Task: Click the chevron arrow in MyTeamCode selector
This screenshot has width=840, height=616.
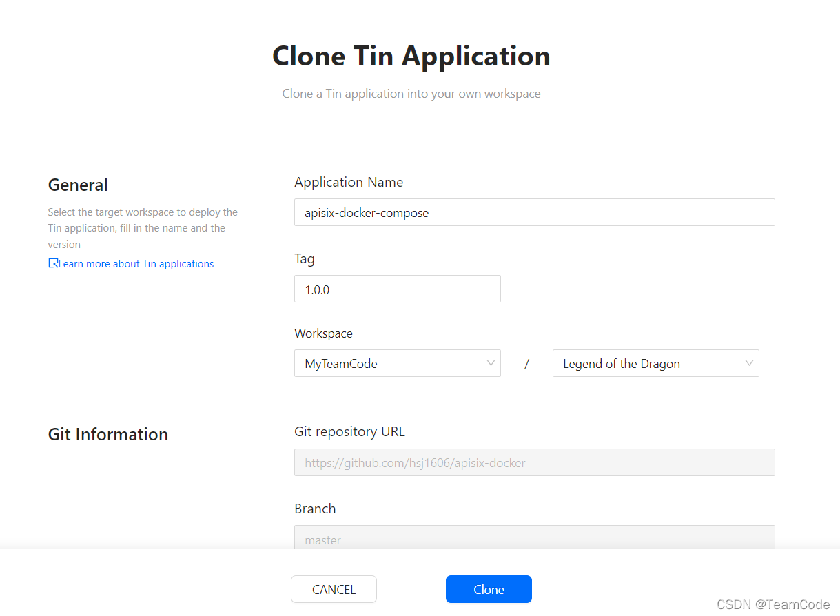Action: click(491, 362)
